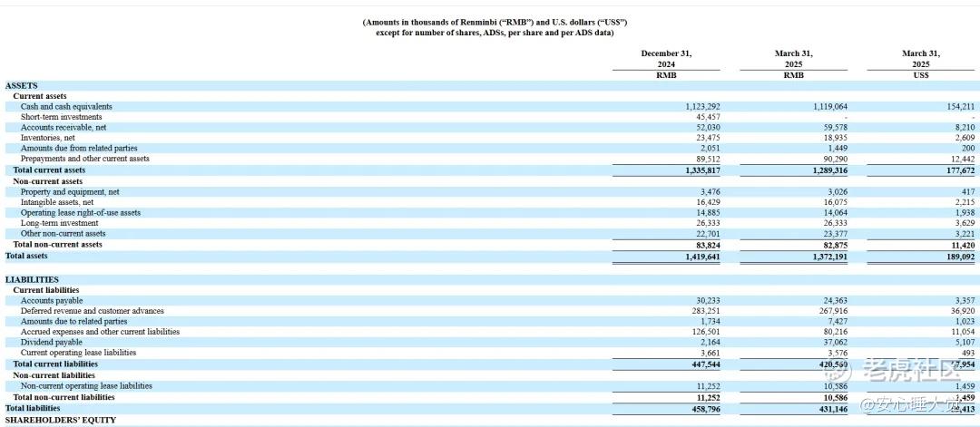The image size is (980, 427).
Task: Select "Amounts due from related parties" label
Action: point(77,148)
